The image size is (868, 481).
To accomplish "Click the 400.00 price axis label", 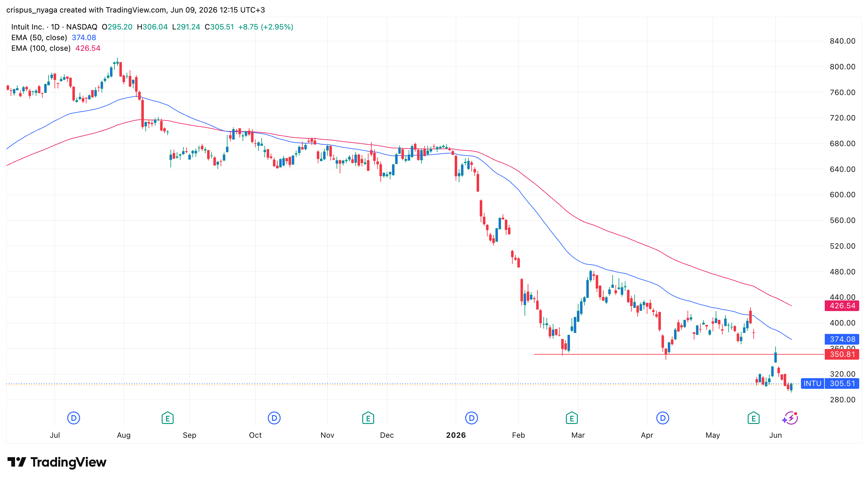I will [842, 323].
